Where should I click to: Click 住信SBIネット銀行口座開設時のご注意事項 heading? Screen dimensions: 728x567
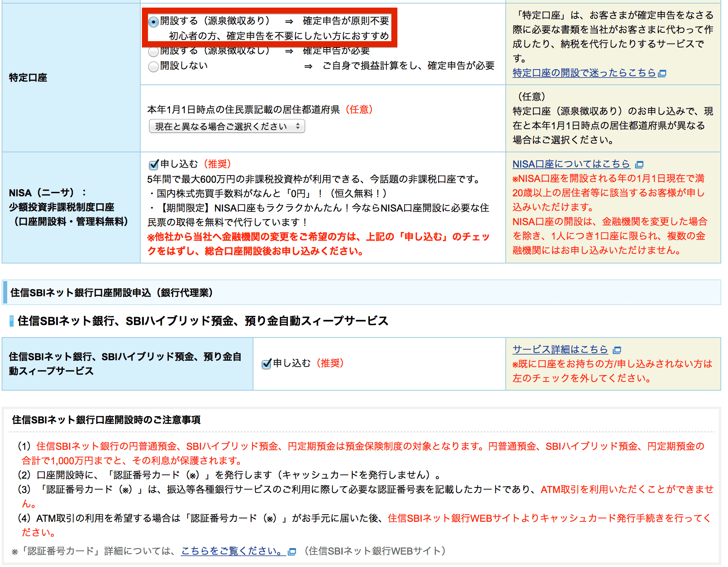point(106,420)
